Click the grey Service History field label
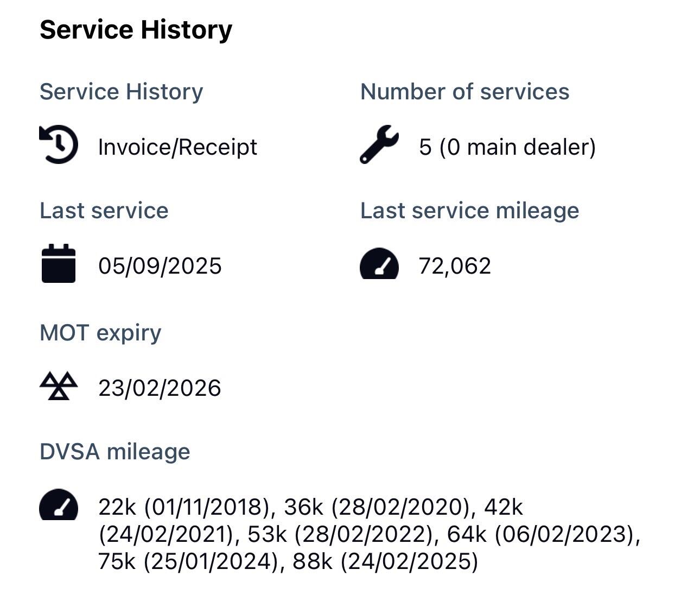 [x=121, y=92]
